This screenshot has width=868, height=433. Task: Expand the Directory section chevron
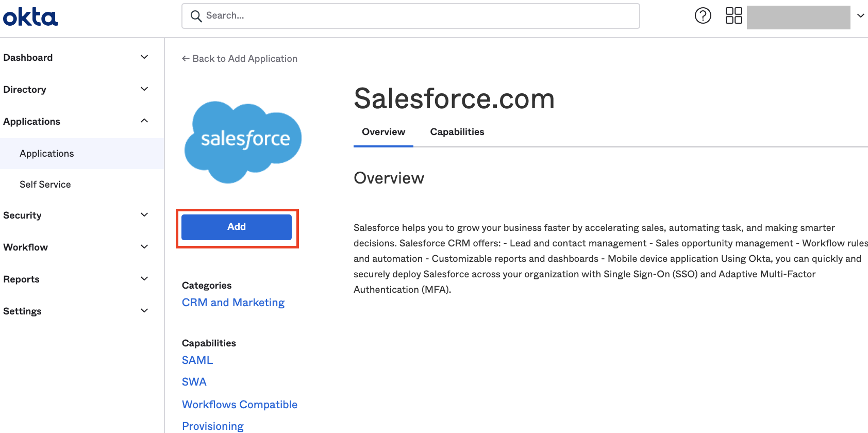tap(144, 89)
